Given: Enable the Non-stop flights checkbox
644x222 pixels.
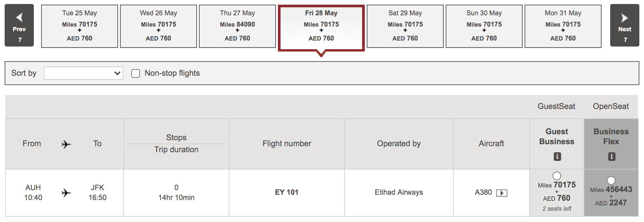Looking at the screenshot, I should 135,73.
